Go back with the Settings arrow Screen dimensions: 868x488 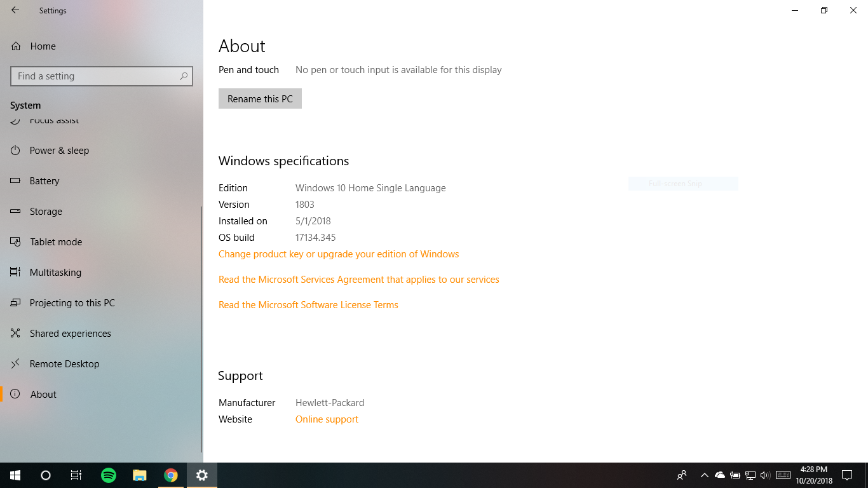[x=15, y=10]
